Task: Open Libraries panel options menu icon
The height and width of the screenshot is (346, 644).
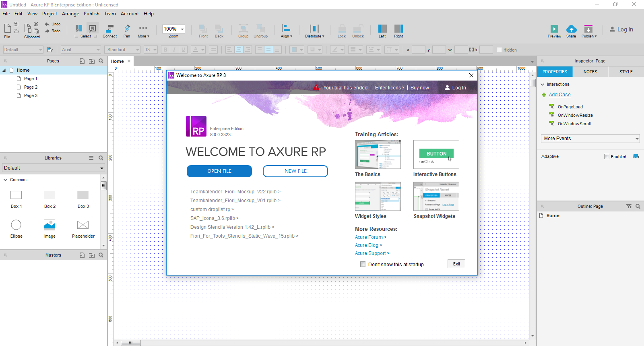Action: tap(91, 158)
